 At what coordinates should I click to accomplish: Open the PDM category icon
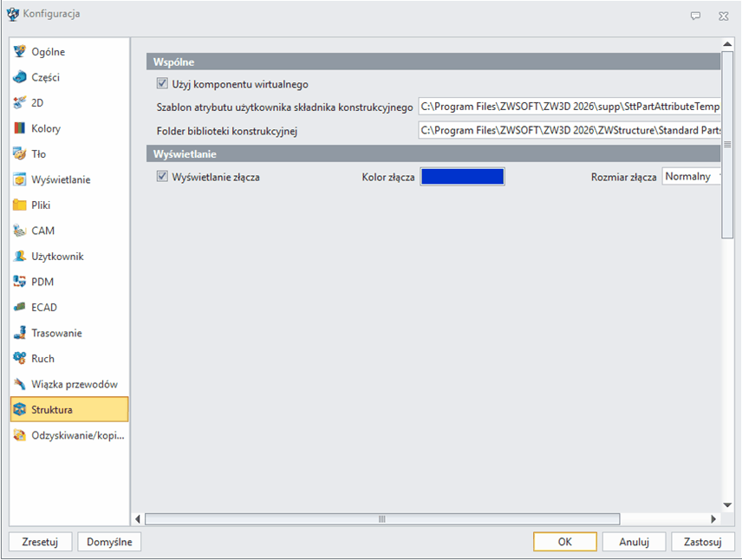[20, 282]
